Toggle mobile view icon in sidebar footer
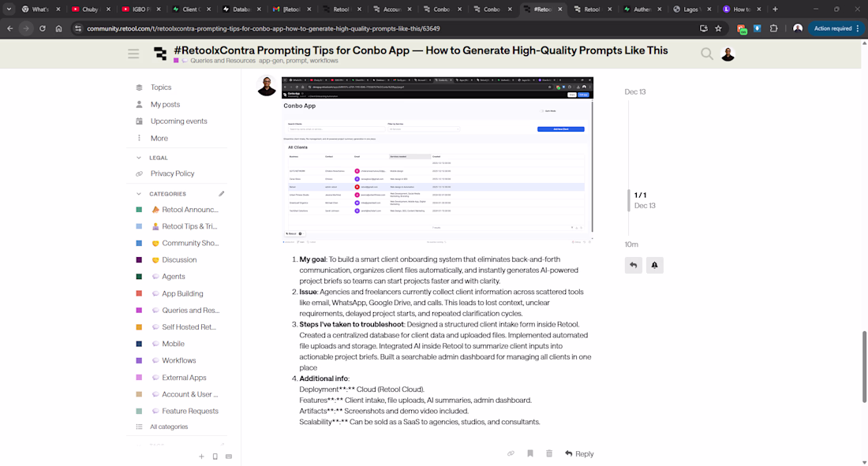868x466 pixels. pyautogui.click(x=215, y=457)
